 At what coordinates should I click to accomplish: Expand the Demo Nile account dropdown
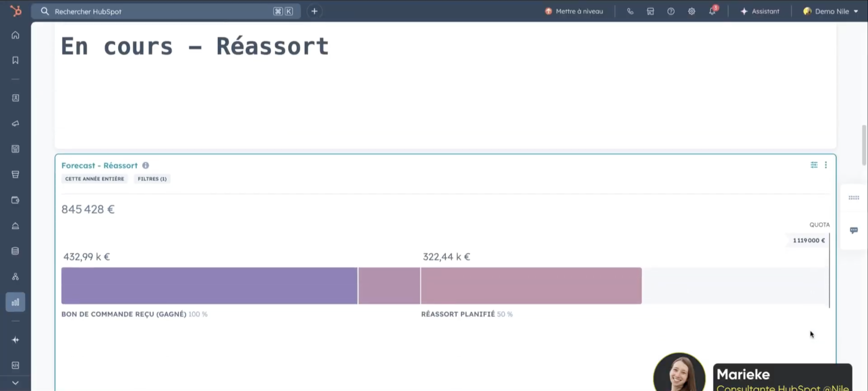tap(831, 11)
